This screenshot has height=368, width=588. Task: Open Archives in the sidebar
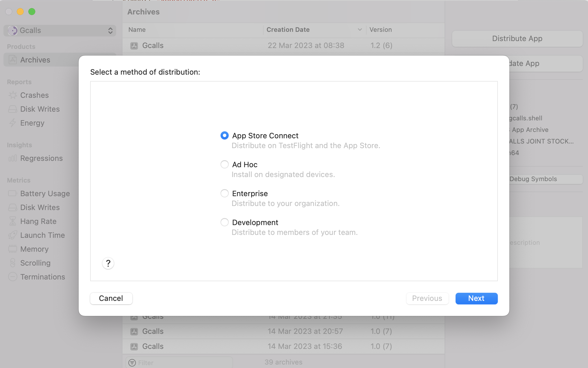click(x=35, y=60)
